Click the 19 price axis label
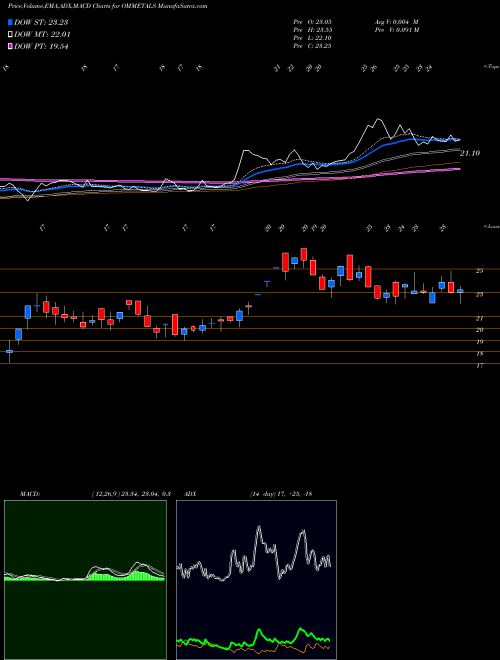This screenshot has width=500, height=660. (x=479, y=342)
